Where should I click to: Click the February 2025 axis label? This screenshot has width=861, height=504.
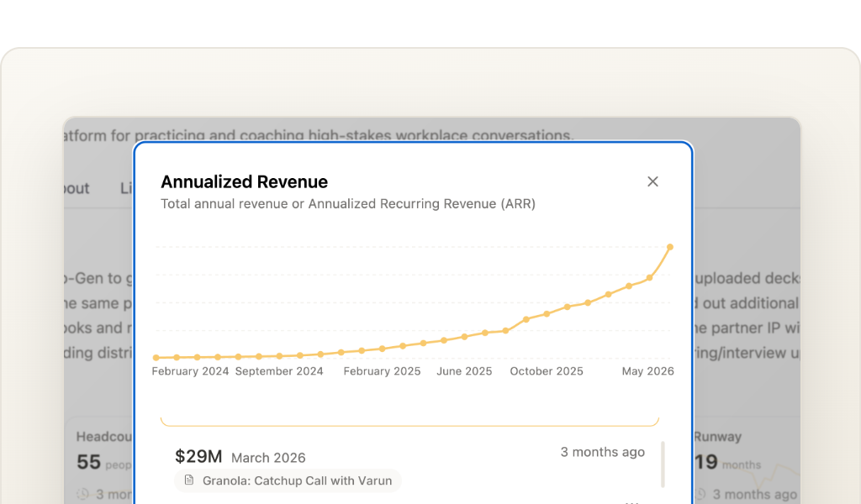[383, 371]
